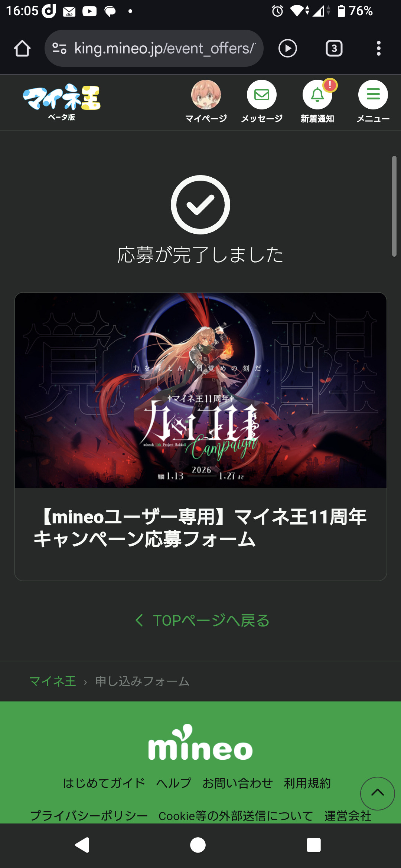Select マイネ王 breadcrumb link

[52, 681]
